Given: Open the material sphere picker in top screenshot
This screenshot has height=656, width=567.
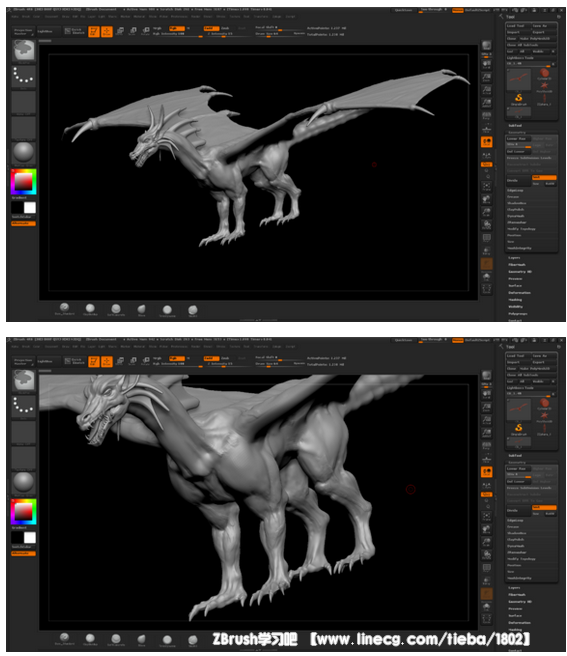Looking at the screenshot, I should tap(23, 153).
